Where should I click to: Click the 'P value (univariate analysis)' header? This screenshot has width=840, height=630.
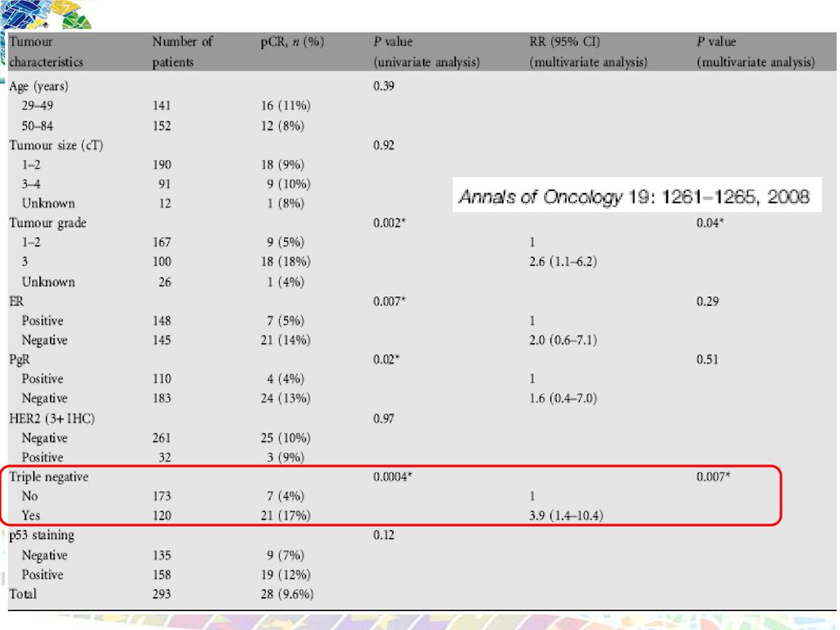pos(427,52)
